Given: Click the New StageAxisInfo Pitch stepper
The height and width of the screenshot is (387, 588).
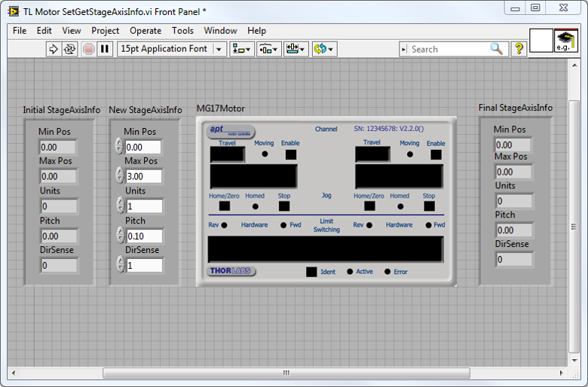Looking at the screenshot, I should click(120, 235).
